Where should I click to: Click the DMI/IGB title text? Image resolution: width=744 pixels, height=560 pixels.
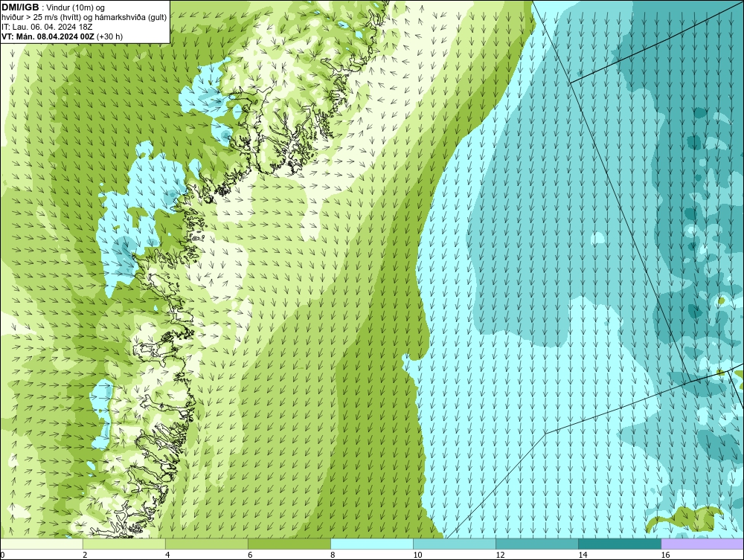click(x=20, y=7)
